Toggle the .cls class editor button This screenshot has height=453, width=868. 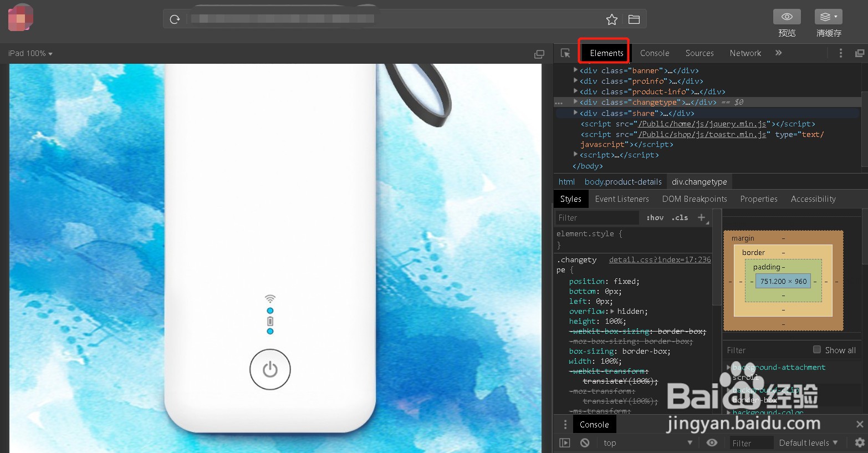[680, 218]
